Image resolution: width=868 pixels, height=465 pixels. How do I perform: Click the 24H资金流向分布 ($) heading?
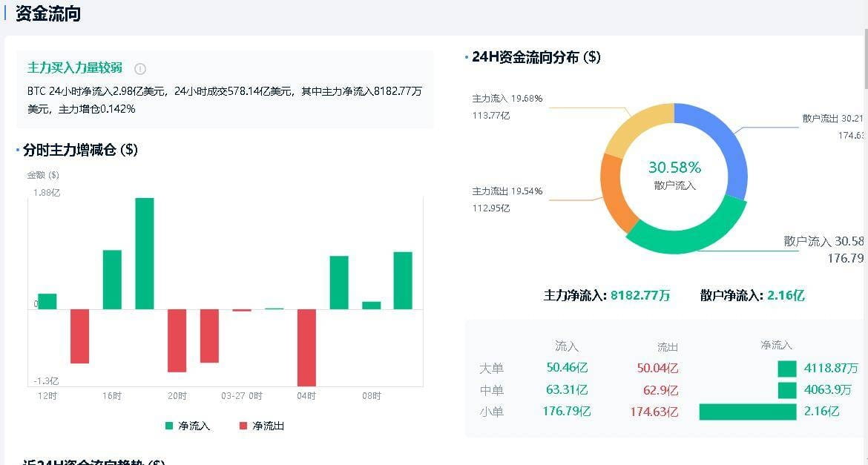pos(536,57)
